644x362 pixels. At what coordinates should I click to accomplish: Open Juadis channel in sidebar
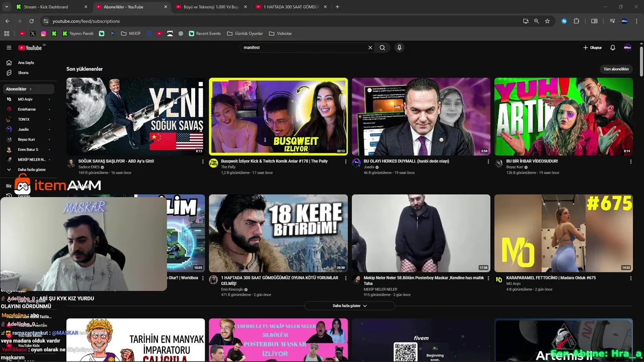click(28, 129)
